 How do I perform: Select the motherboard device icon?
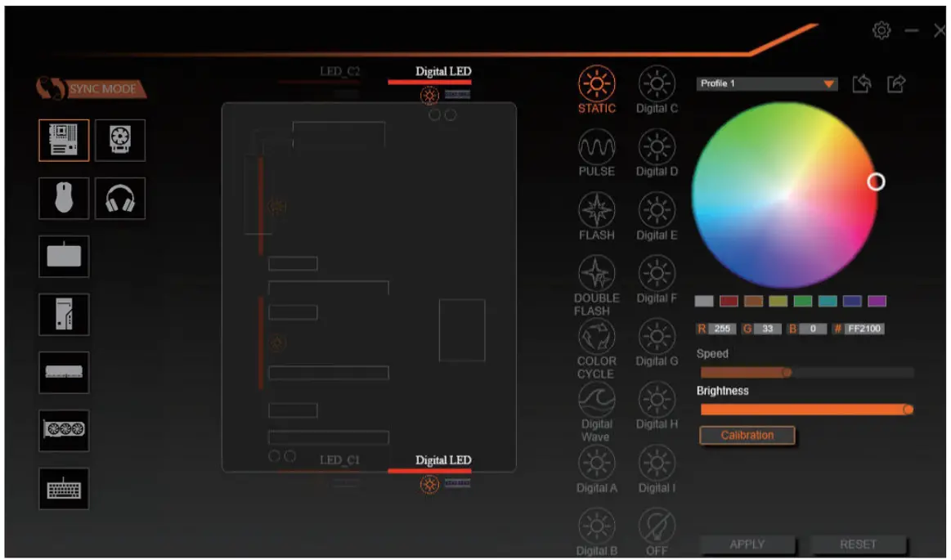click(x=63, y=140)
